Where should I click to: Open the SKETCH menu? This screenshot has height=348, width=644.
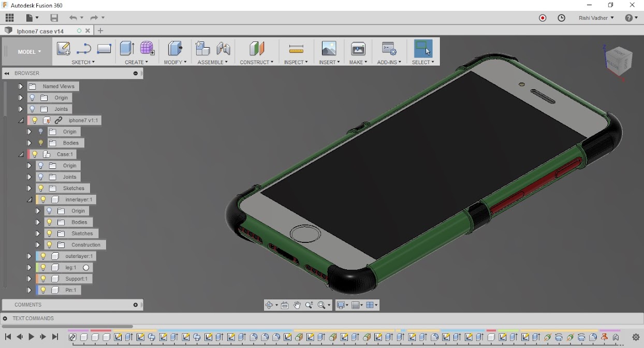click(83, 62)
